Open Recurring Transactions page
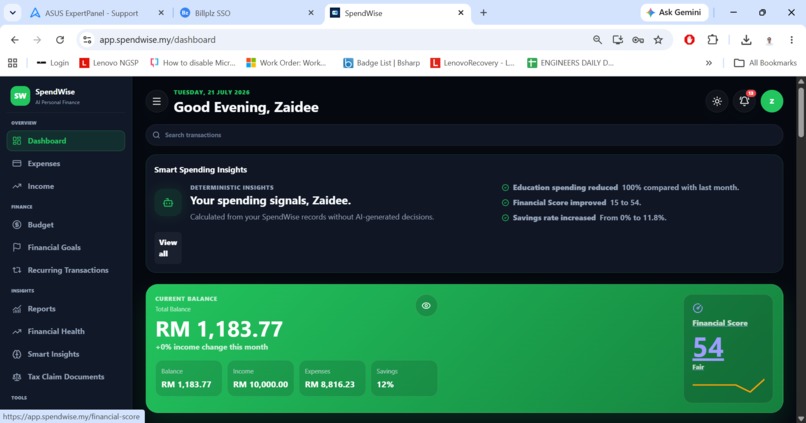Screen dimensions: 806x423 [66, 270]
